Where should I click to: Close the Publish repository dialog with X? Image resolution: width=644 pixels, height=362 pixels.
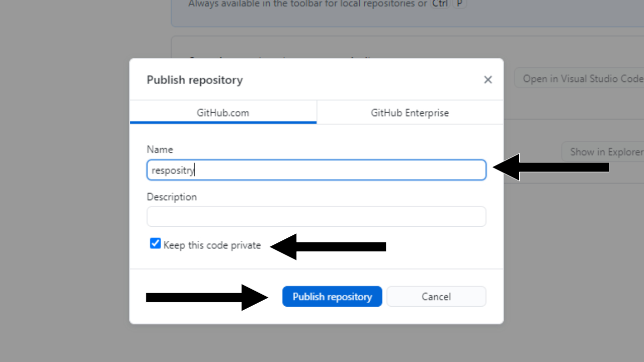coord(488,80)
